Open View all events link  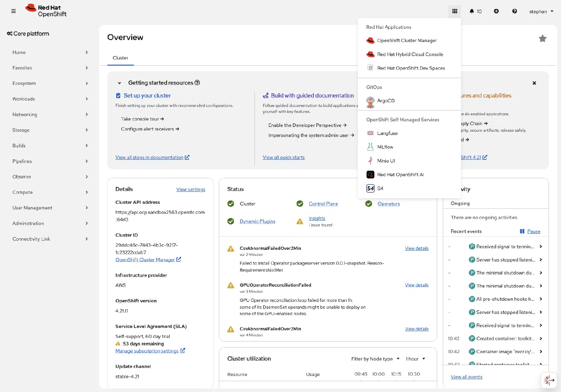click(466, 377)
